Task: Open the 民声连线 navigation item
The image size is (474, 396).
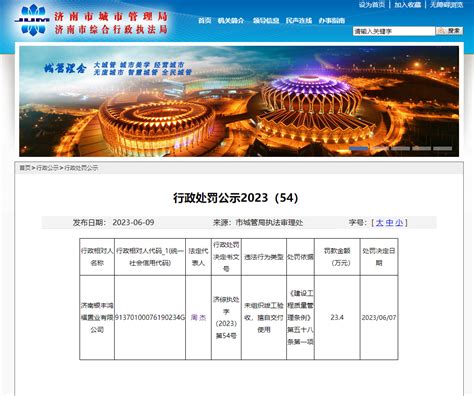Action: [299, 21]
